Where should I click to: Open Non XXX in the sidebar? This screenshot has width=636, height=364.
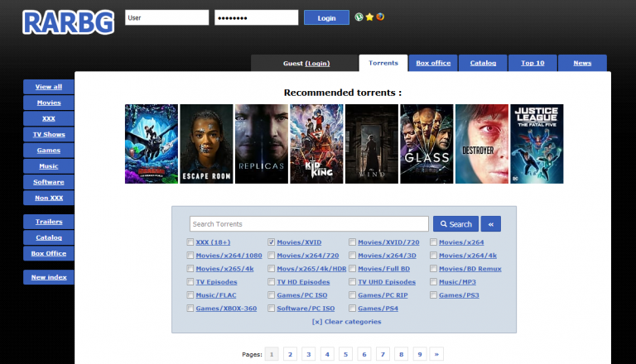[x=49, y=198]
